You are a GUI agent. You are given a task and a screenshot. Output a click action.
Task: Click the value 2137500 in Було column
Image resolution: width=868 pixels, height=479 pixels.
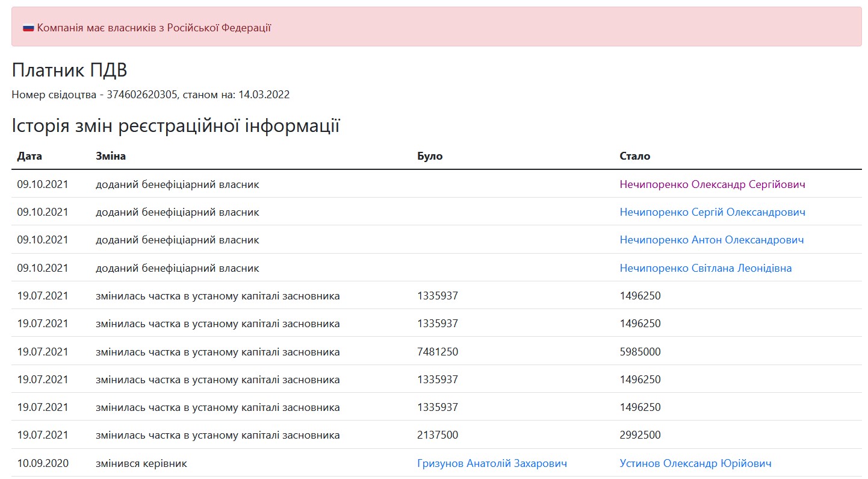click(438, 435)
